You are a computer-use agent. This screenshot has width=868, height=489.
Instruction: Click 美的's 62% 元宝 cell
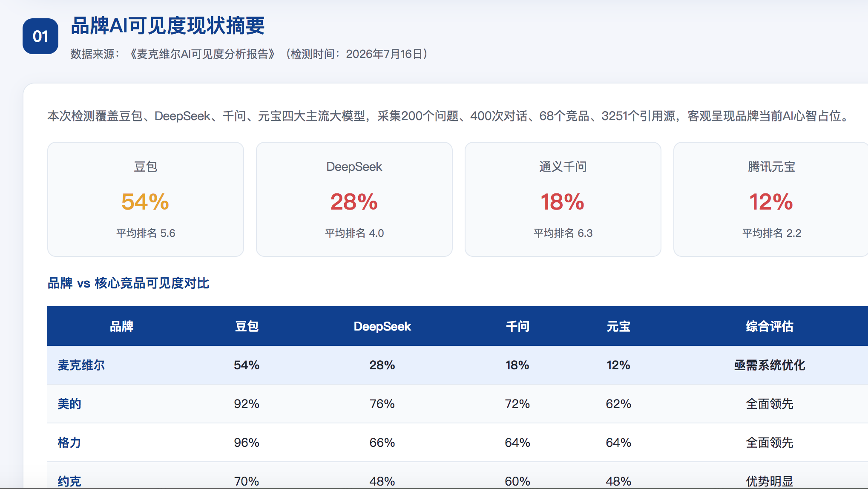coord(618,404)
